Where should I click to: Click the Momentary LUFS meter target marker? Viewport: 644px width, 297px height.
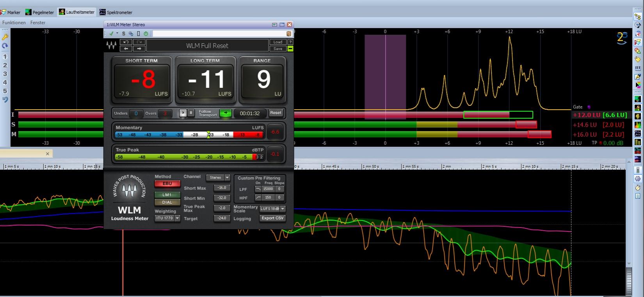tap(208, 135)
